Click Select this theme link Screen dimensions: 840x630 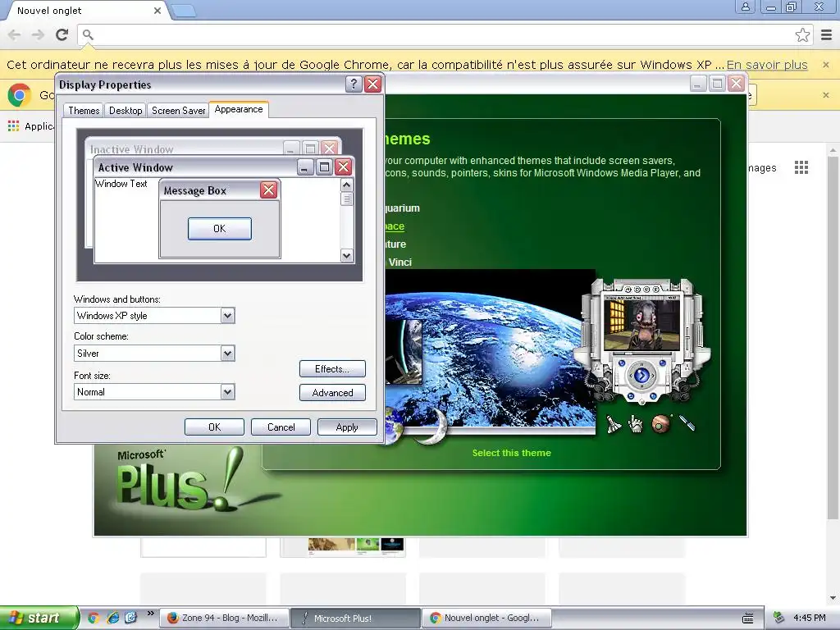[x=512, y=453]
